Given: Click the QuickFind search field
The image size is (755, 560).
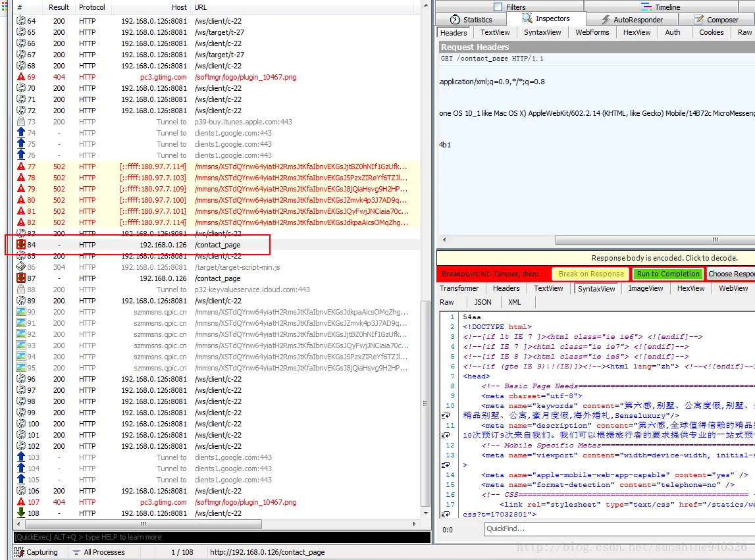Looking at the screenshot, I should click(619, 528).
